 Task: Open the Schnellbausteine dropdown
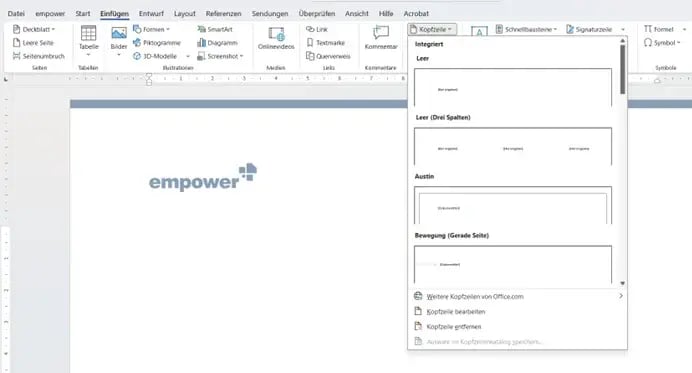click(526, 29)
